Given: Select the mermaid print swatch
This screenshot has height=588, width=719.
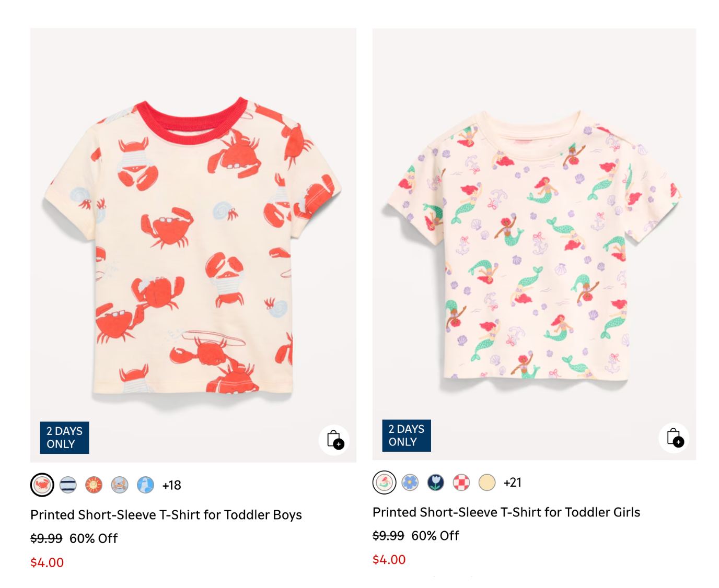Looking at the screenshot, I should (384, 483).
